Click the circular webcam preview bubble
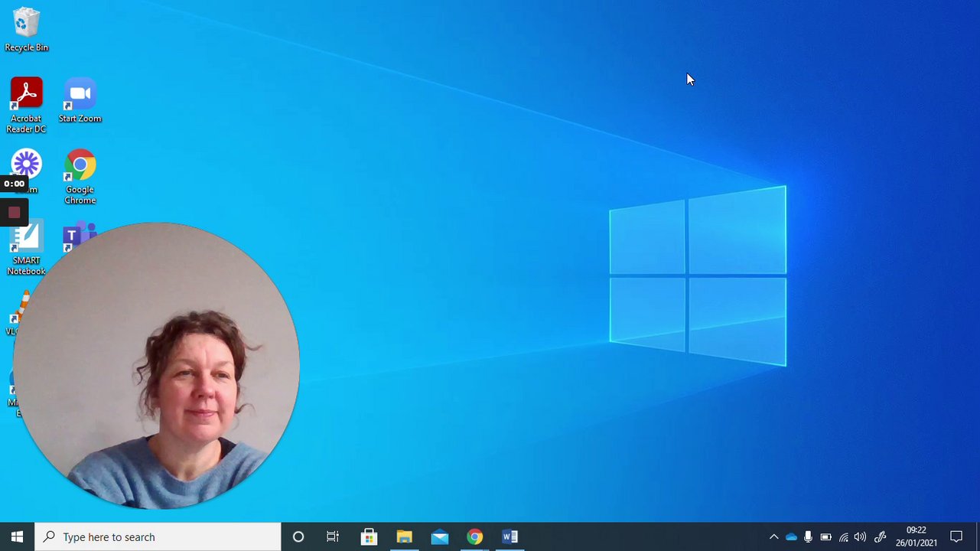Screen dimensions: 980x551 point(156,366)
